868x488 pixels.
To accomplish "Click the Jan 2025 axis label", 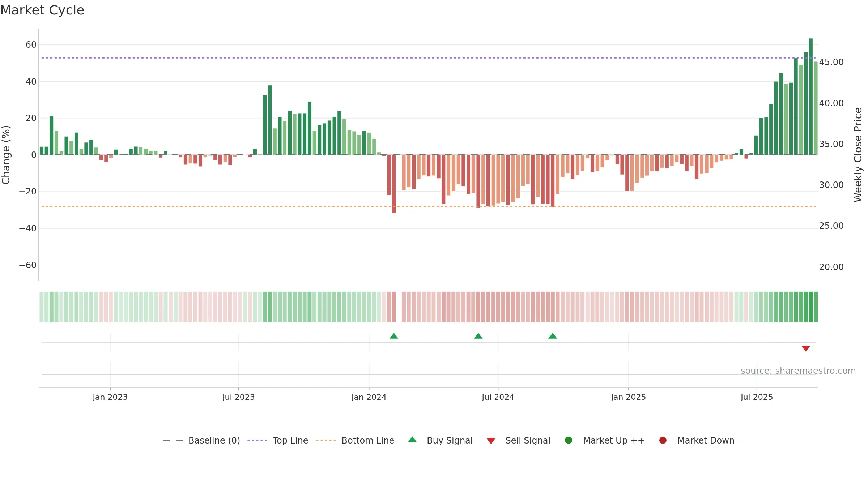I will click(628, 397).
